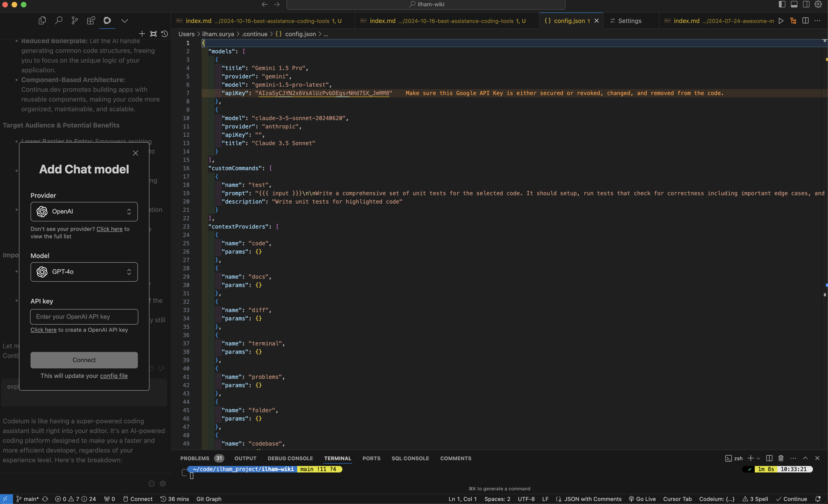The image size is (828, 504).
Task: Switch to the Settings tab
Action: 630,21
